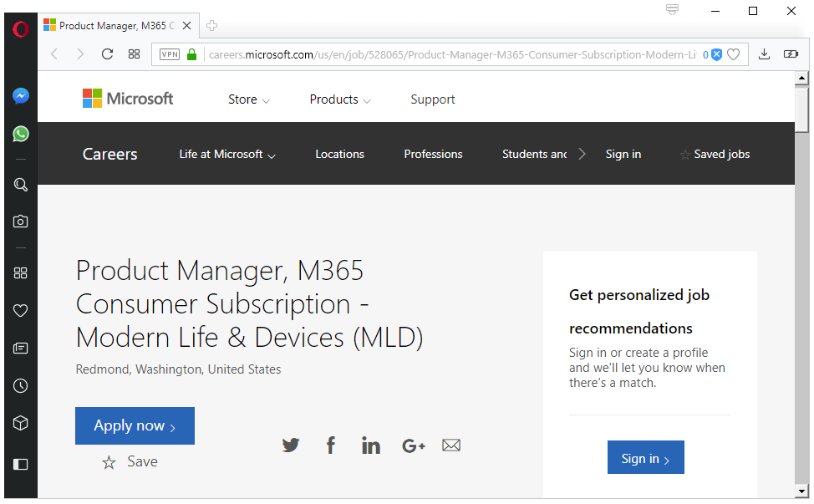Open start page grid button
The width and height of the screenshot is (814, 504).
(134, 54)
